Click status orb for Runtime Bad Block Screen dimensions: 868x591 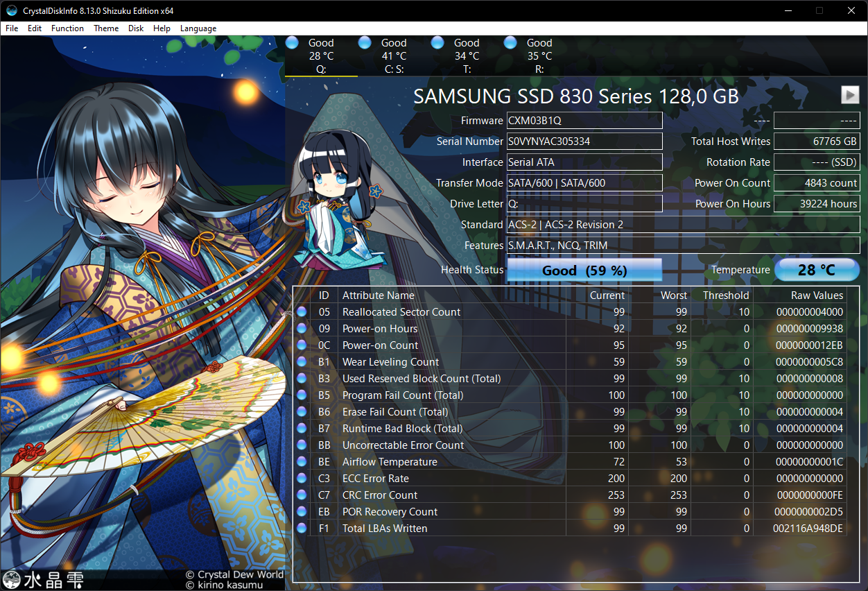pos(302,429)
